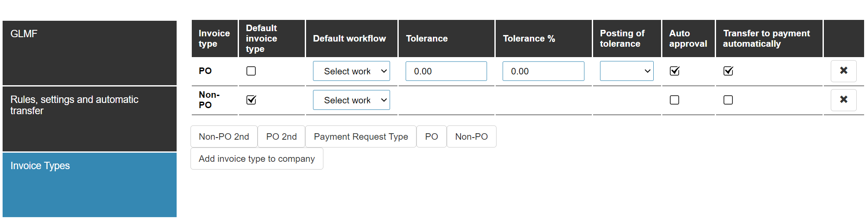Click Add invoice type to company
The height and width of the screenshot is (218, 868).
click(x=257, y=159)
